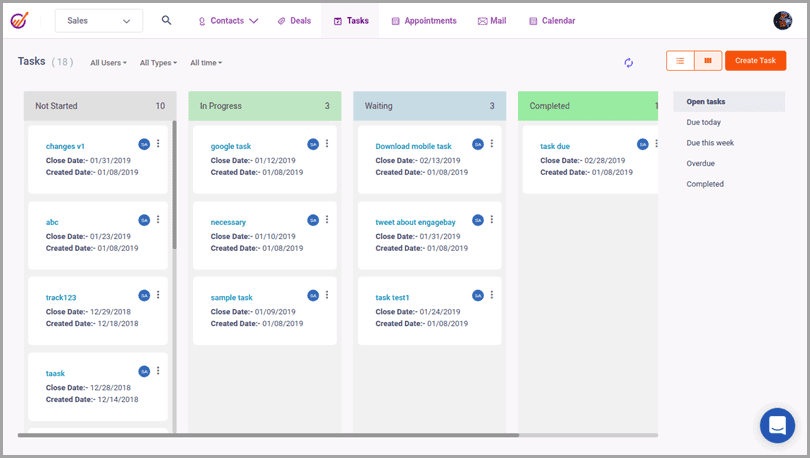This screenshot has width=810, height=458.
Task: Go to the Deals tab
Action: [x=294, y=21]
